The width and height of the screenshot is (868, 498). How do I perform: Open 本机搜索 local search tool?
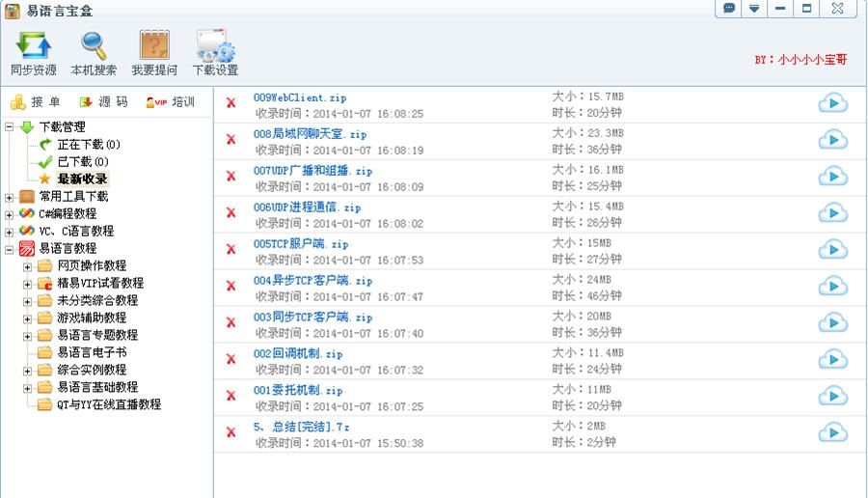click(94, 54)
